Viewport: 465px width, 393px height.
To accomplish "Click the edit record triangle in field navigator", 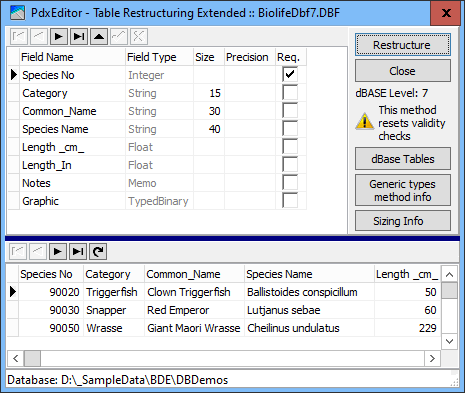I will (99, 37).
